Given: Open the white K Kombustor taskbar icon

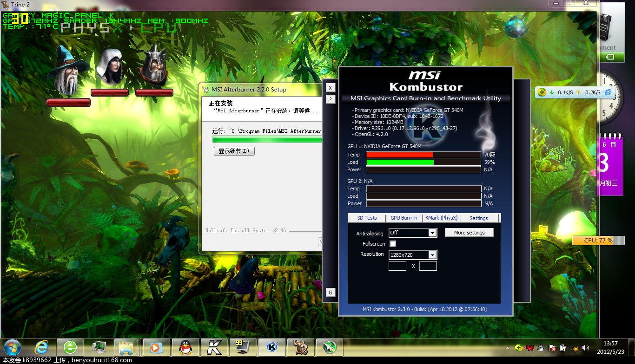Looking at the screenshot, I should coord(214,347).
